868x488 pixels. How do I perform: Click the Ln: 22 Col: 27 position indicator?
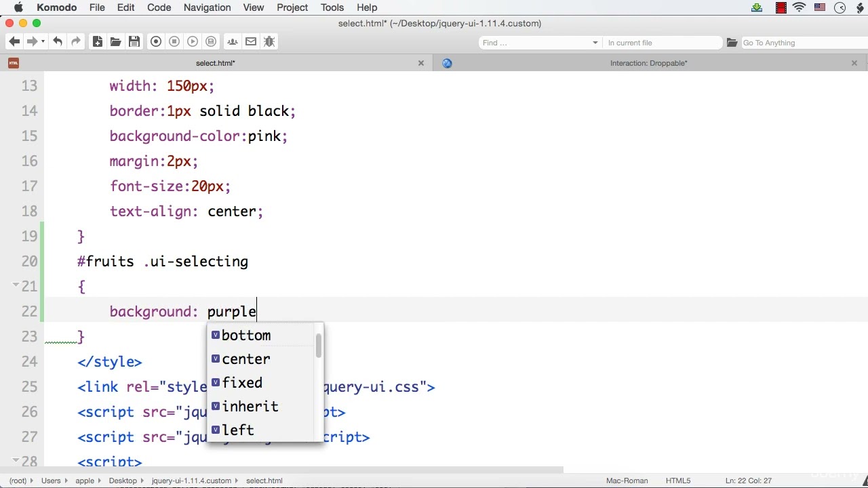tap(749, 481)
